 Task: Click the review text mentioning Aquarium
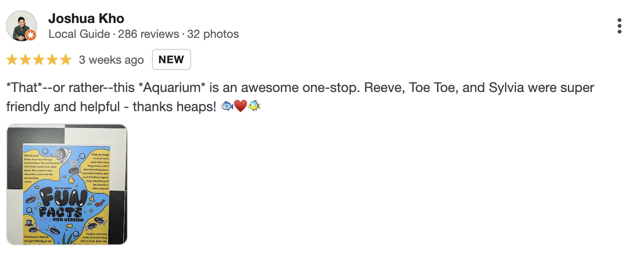point(300,88)
